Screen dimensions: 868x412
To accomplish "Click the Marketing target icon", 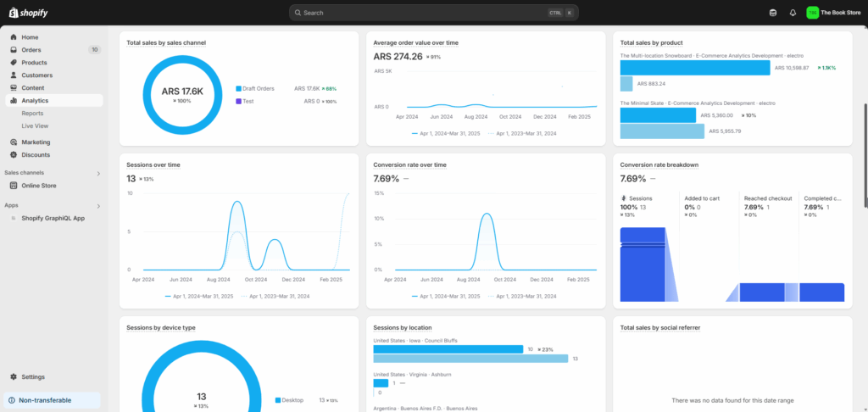I will coord(14,142).
